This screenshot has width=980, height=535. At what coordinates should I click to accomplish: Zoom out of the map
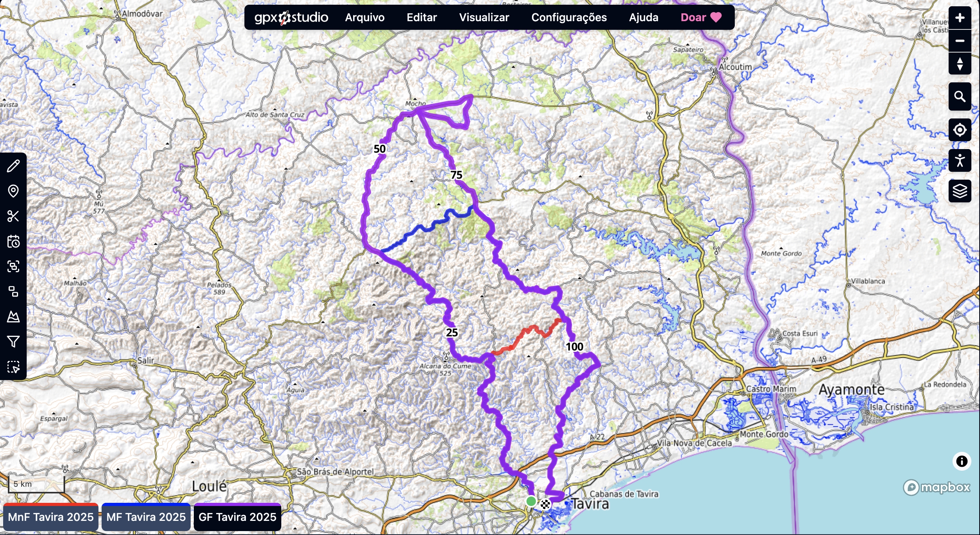960,41
